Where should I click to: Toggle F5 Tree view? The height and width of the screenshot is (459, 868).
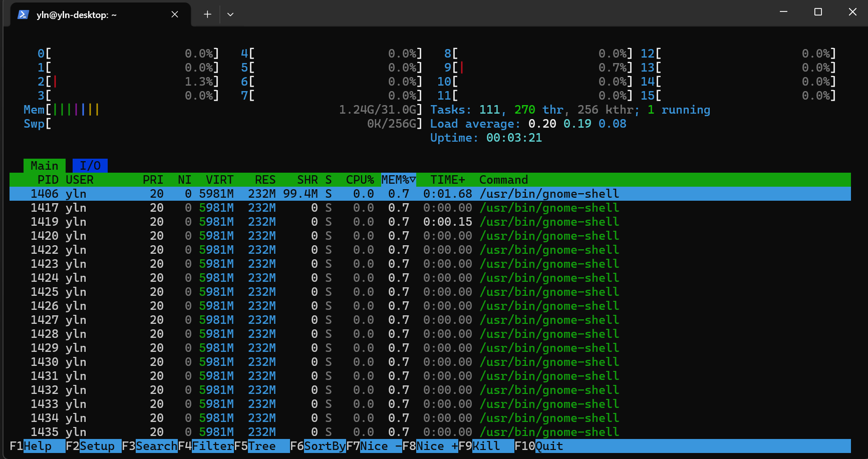(262, 446)
